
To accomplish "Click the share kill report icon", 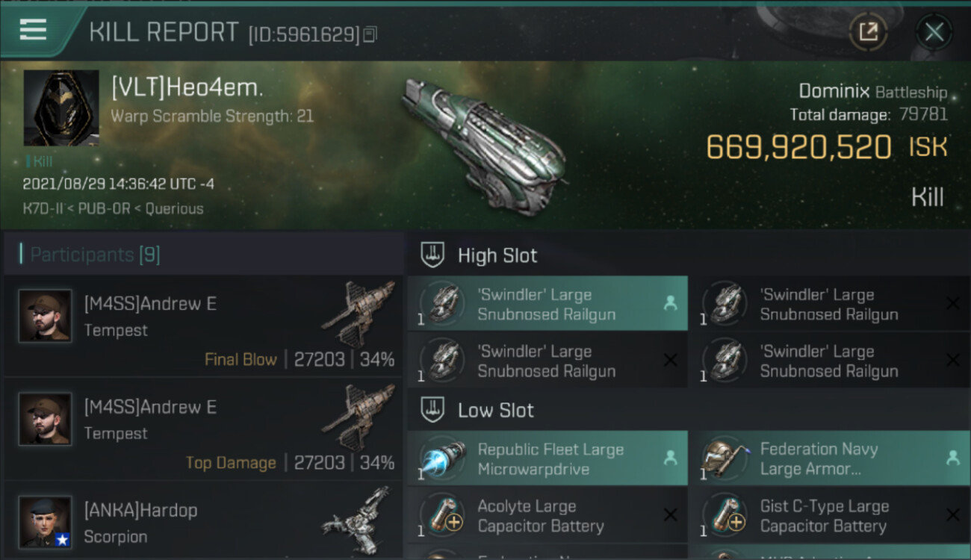I will point(868,31).
